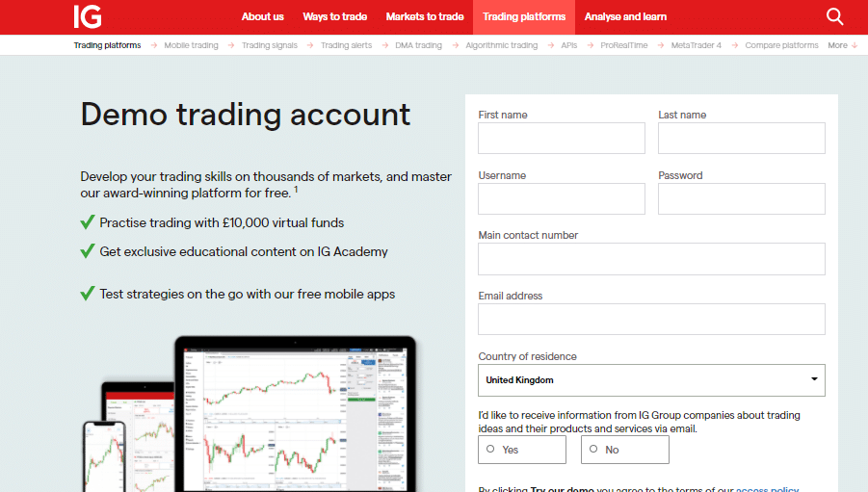Focus the Username field
Image resolution: width=868 pixels, height=492 pixels.
(x=562, y=198)
